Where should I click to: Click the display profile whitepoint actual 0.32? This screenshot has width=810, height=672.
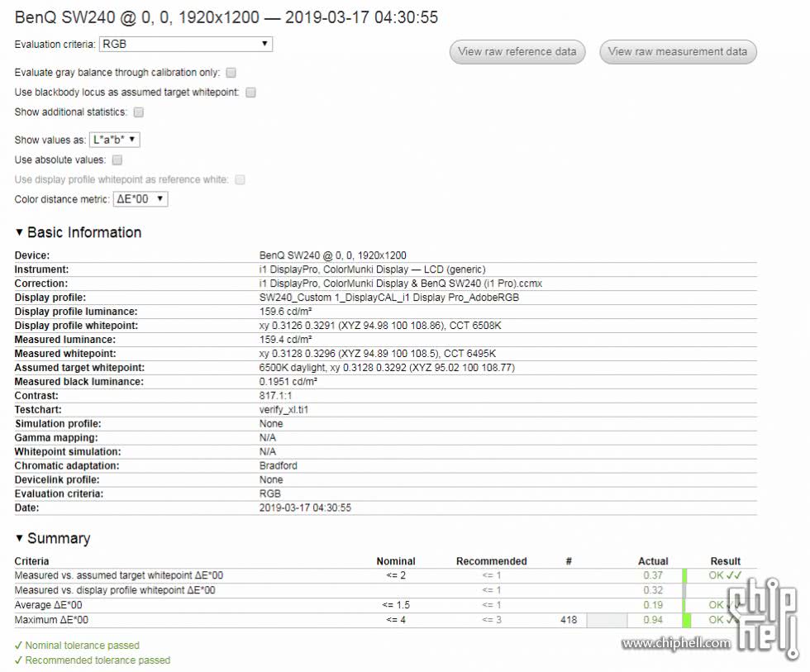(653, 590)
